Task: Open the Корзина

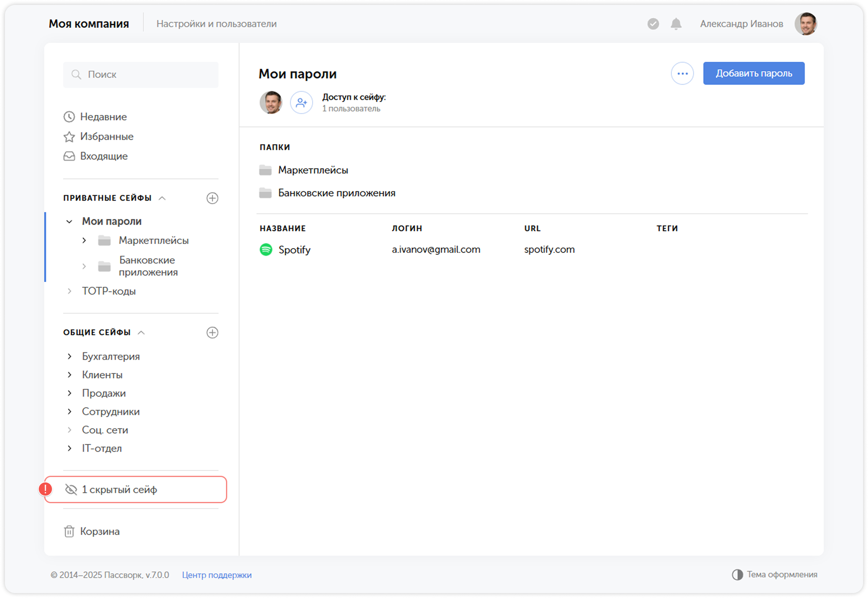Action: coord(100,531)
